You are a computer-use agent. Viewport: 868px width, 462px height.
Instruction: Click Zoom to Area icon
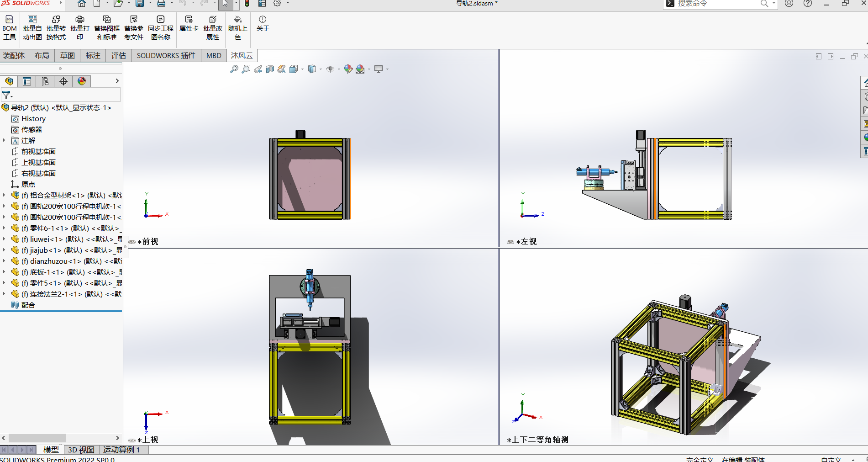click(246, 69)
